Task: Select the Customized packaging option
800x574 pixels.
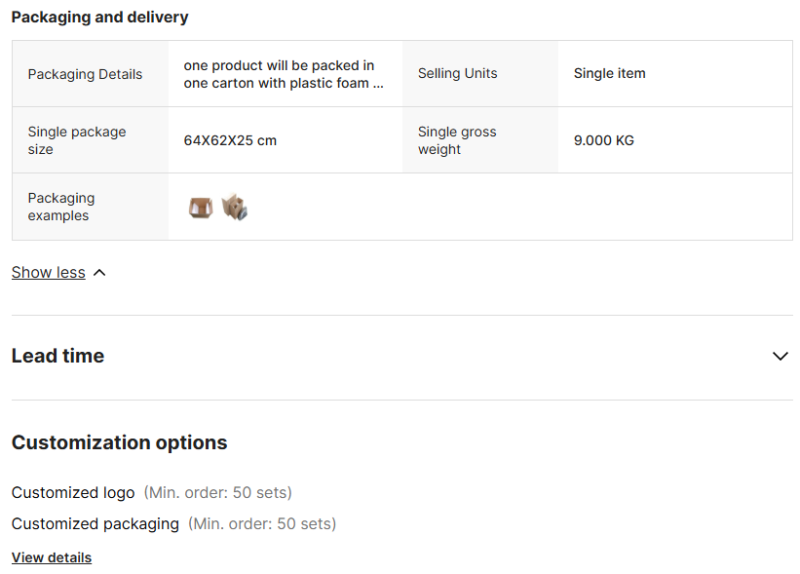Action: 95,524
